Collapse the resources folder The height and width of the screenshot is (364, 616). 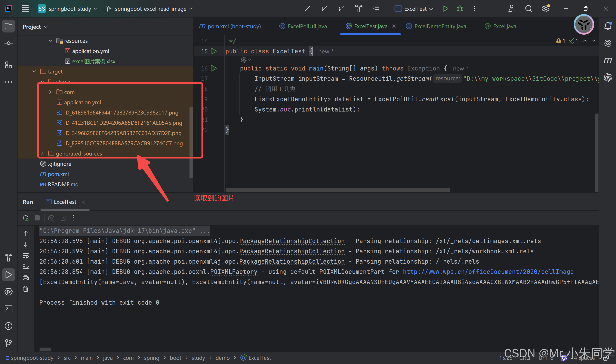tap(50, 40)
